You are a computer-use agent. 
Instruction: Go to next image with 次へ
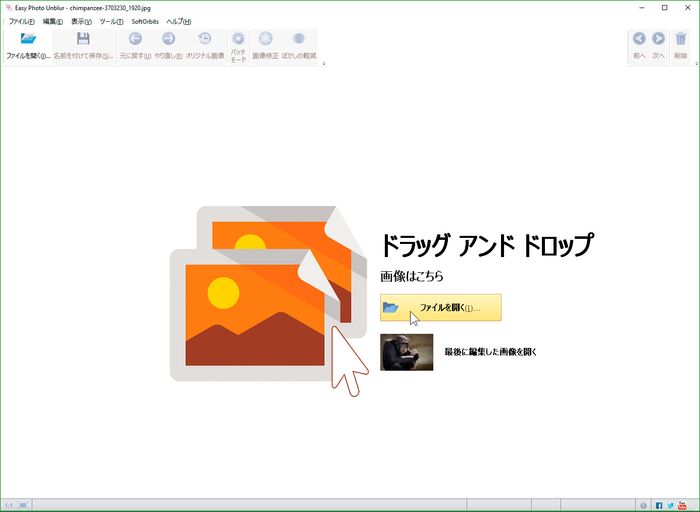(658, 40)
